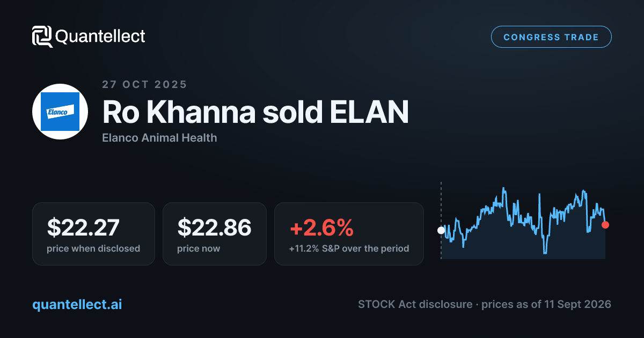The width and height of the screenshot is (644, 338).
Task: Click the Elanco Animal Health subtitle
Action: click(x=159, y=138)
